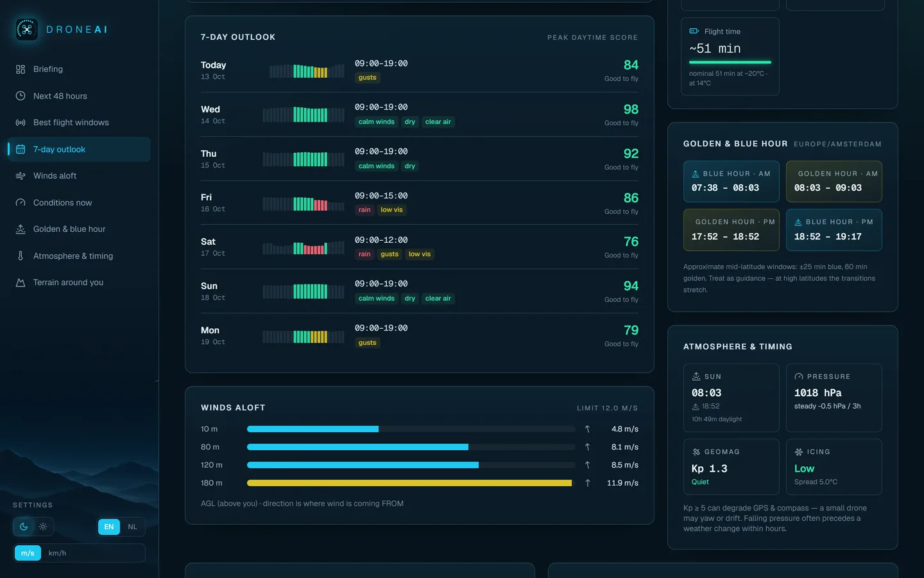Screen dimensions: 924x578
Task: Click the 180 m yellow wind bar
Action: coord(409,483)
